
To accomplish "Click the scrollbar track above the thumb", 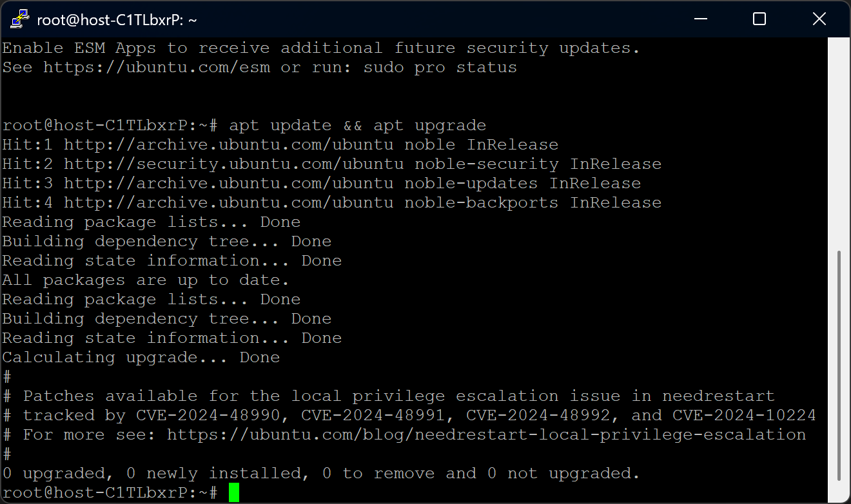I will 839,142.
